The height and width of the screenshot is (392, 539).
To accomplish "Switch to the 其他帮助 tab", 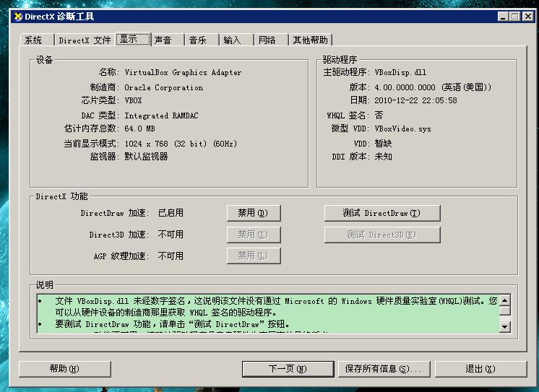I will click(x=311, y=40).
